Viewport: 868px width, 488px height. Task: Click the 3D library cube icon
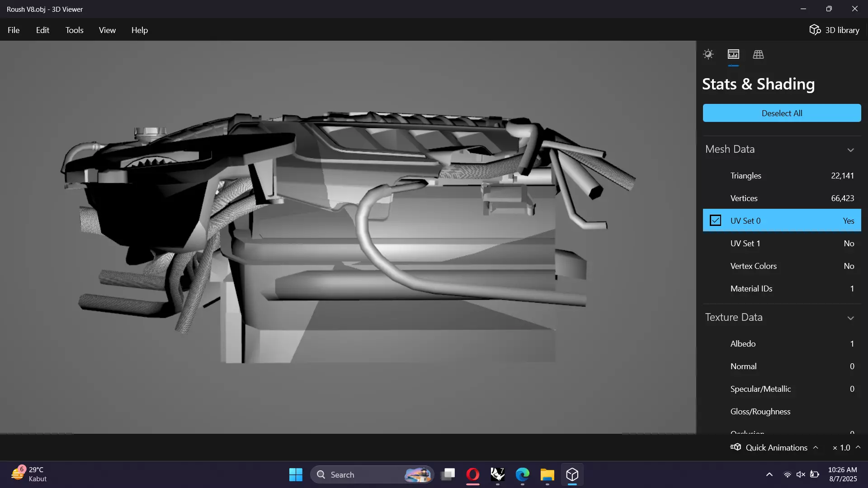815,30
